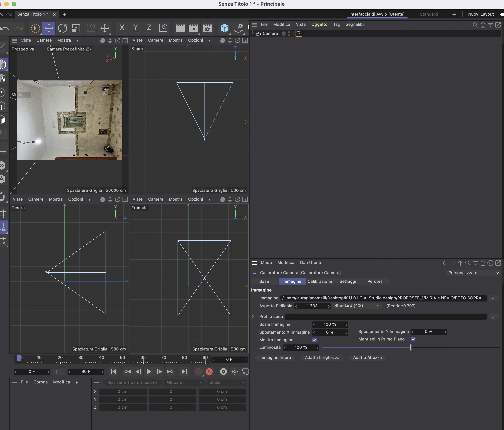Open the Segnalibri menu in Object Manager

pyautogui.click(x=355, y=24)
